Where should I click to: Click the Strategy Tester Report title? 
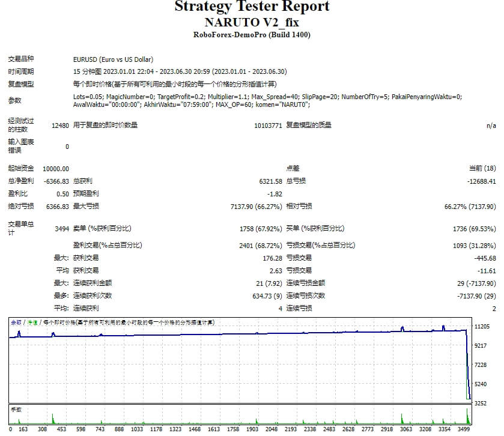(x=252, y=7)
